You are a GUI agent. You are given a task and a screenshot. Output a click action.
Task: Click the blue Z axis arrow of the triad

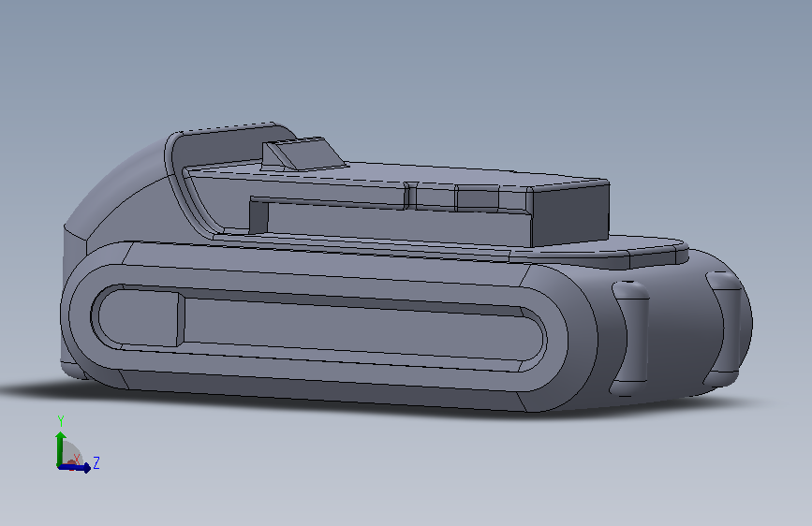pyautogui.click(x=75, y=467)
